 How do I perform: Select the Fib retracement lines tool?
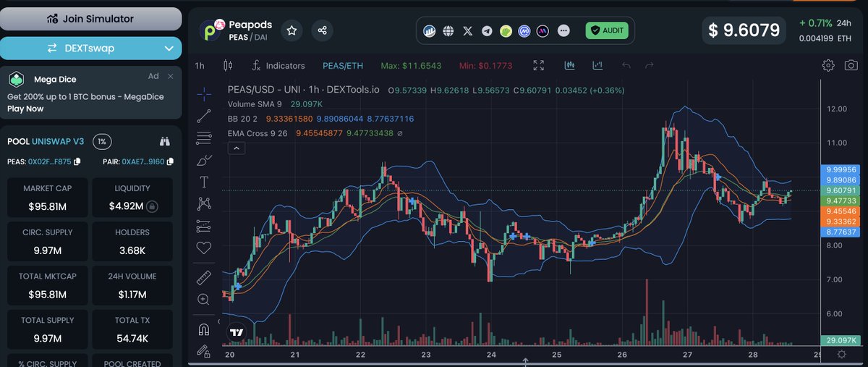[x=204, y=137]
